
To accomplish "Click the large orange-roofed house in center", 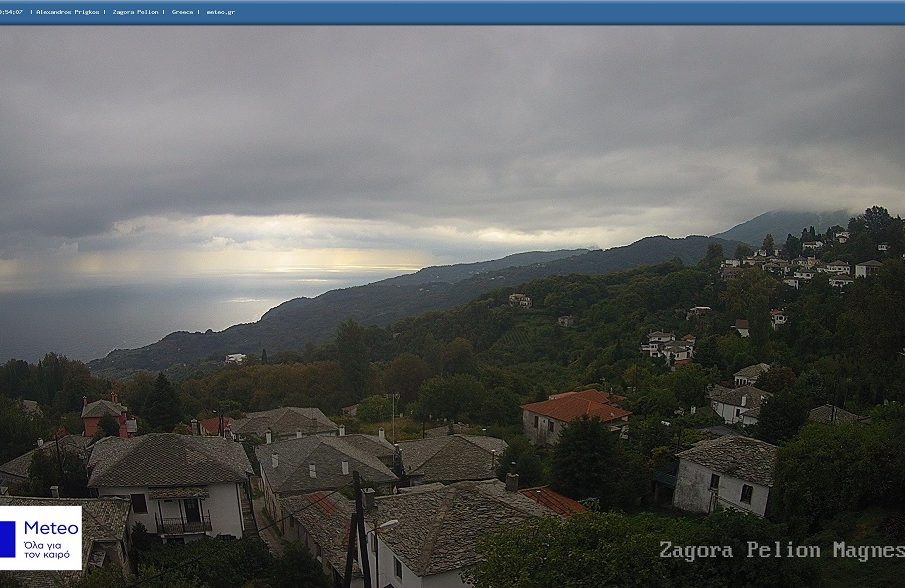I will tap(574, 415).
